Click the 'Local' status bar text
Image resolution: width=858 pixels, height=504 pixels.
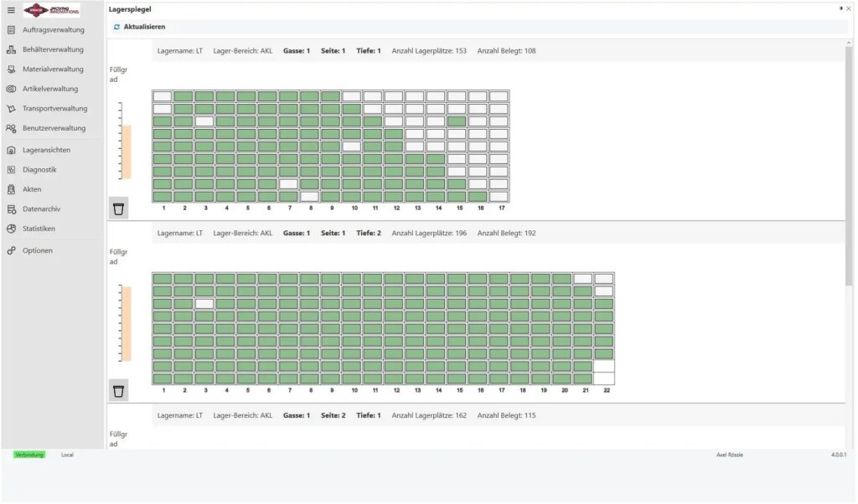(67, 455)
